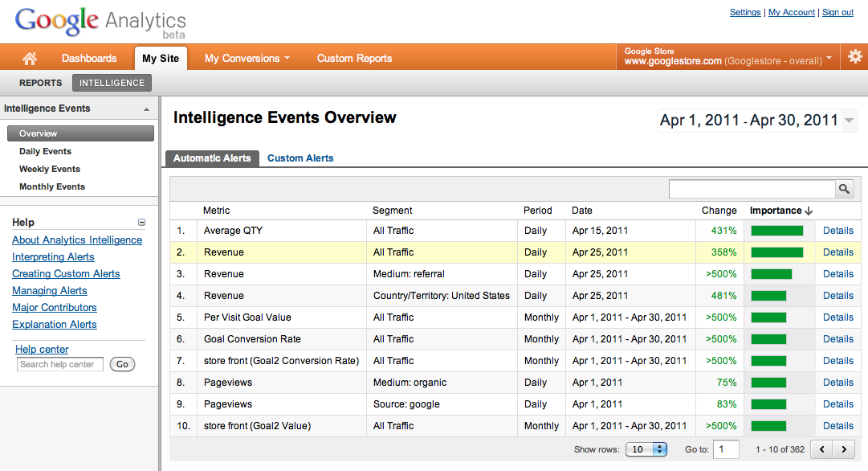Click the Google Analytics logo

100,22
